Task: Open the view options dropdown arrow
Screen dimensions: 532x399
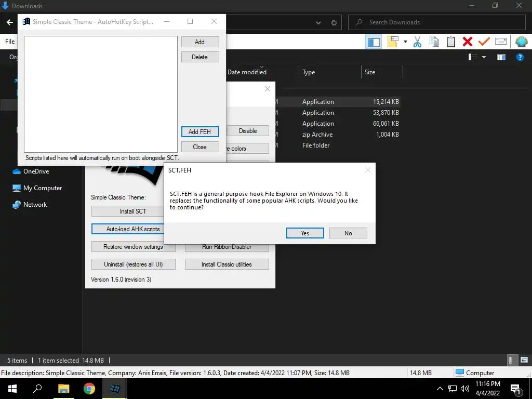Action: coord(484,57)
